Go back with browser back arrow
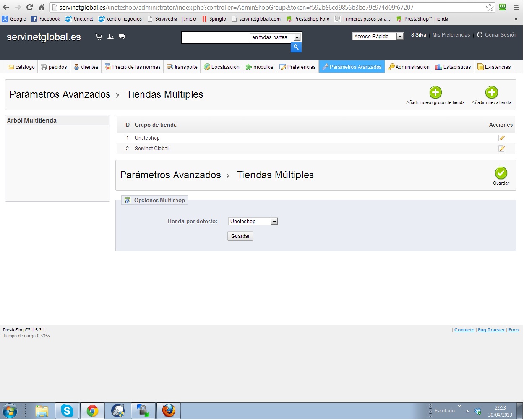 pyautogui.click(x=6, y=7)
